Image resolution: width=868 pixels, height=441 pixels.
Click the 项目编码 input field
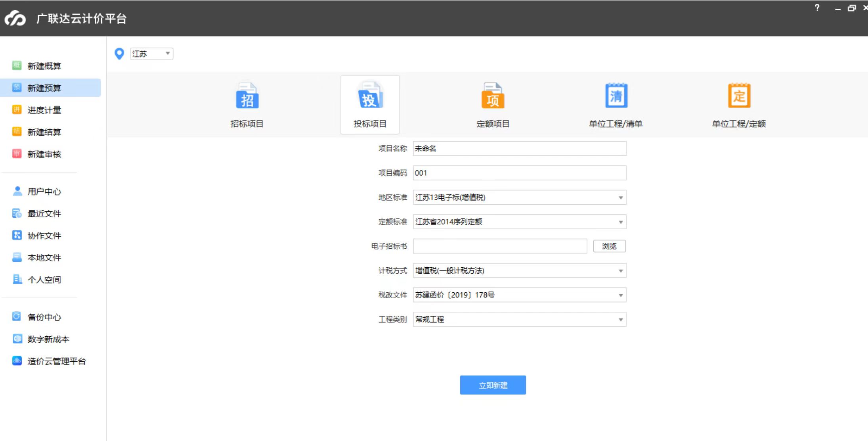pyautogui.click(x=519, y=173)
